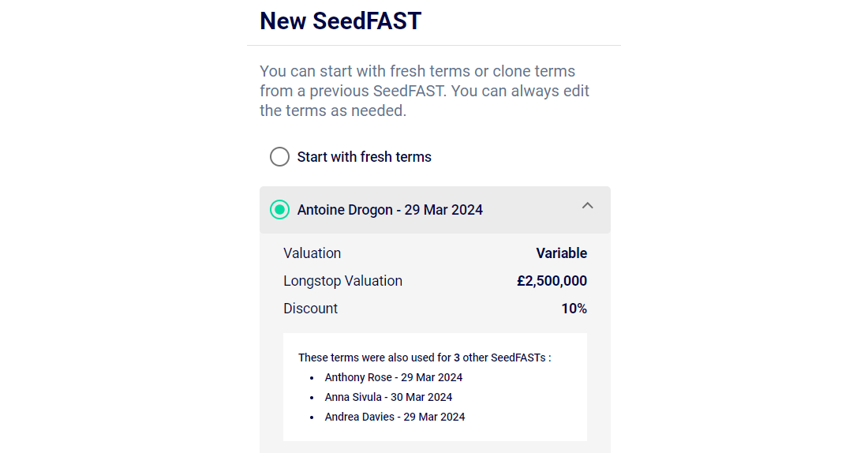Click the "Valuation" row label
Viewport: 868px width, 453px height.
[x=312, y=253]
